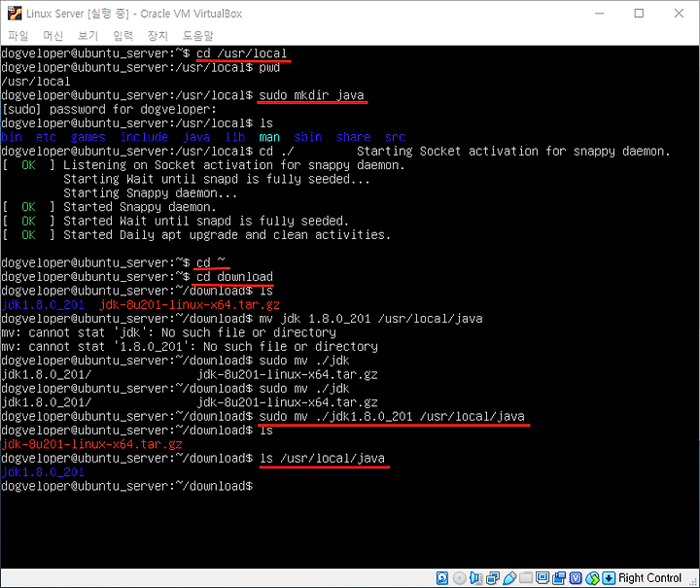Click the network adapter status icon
The height and width of the screenshot is (588, 700).
[x=493, y=578]
